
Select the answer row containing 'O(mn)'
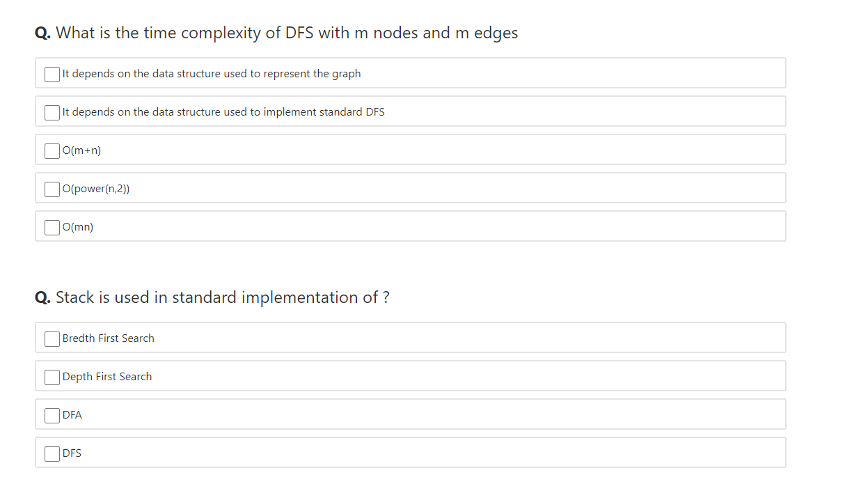(x=410, y=226)
